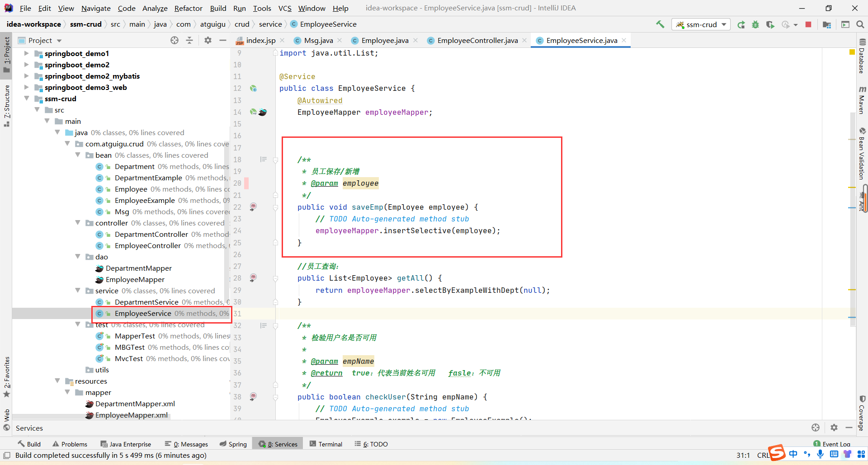Run ssm-crud with the rerun icon
Viewport: 868px width, 465px height.
741,24
